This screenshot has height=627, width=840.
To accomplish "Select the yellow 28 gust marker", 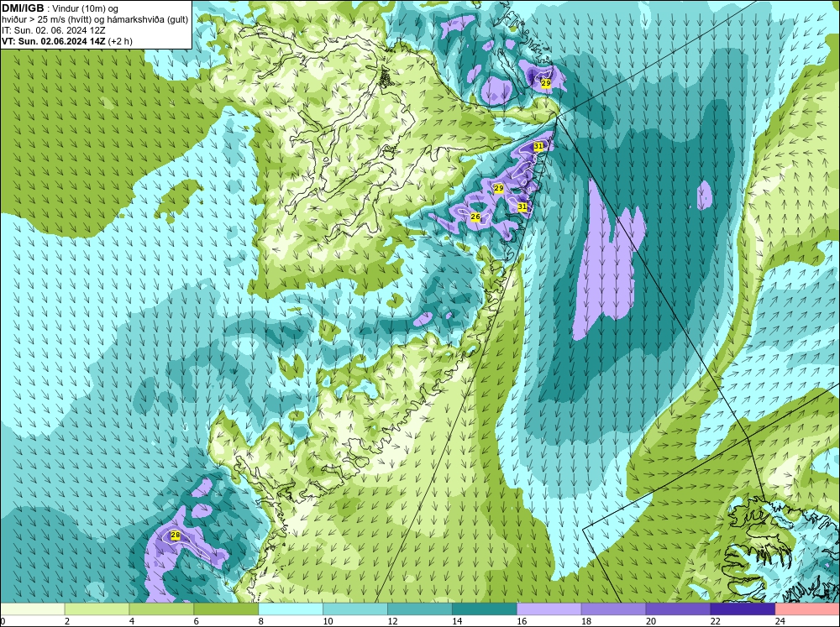I will (176, 535).
